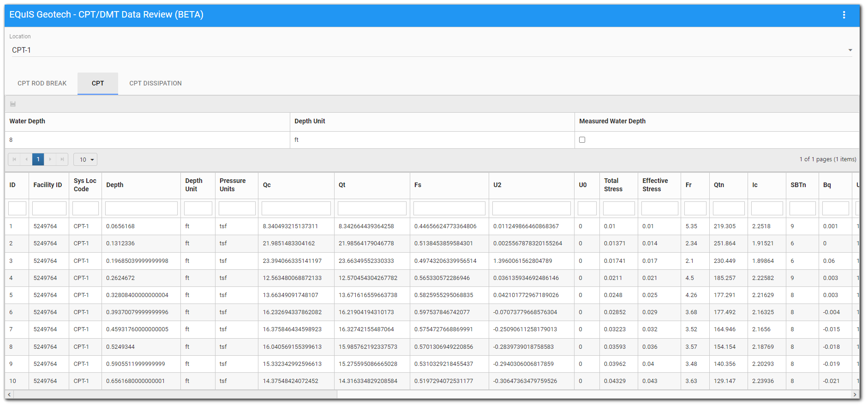Switch to the CPT ROD BREAK tab

tap(42, 83)
